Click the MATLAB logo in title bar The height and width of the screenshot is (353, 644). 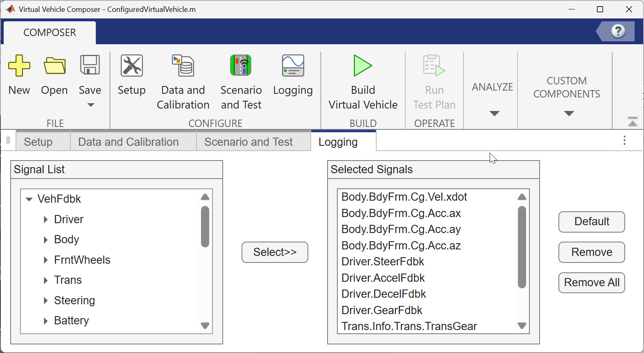[10, 9]
